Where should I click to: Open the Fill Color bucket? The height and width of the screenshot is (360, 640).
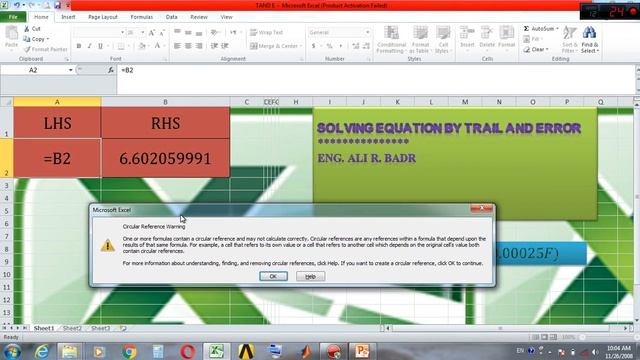click(142, 46)
